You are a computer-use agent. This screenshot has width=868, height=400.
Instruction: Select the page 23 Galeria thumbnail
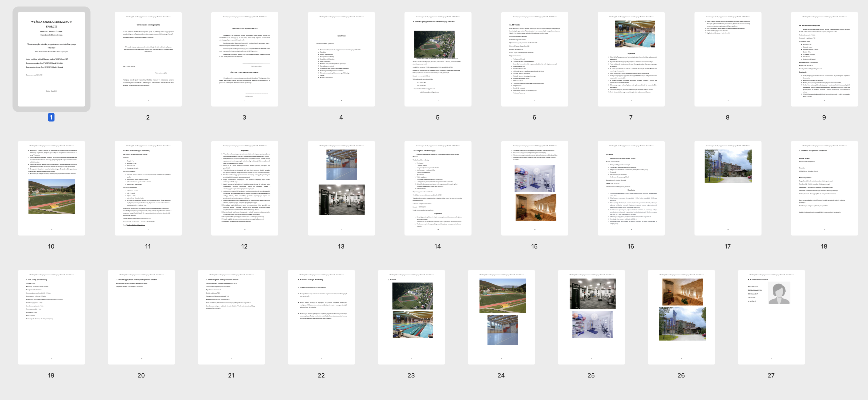tap(411, 317)
